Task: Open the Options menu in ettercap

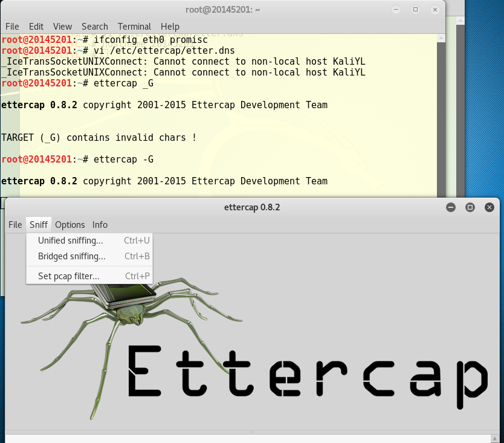Action: tap(69, 225)
